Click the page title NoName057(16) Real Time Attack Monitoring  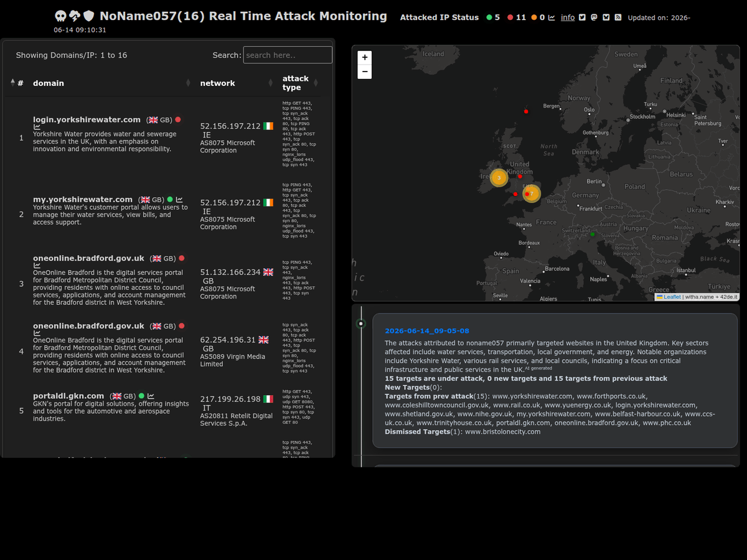243,16
